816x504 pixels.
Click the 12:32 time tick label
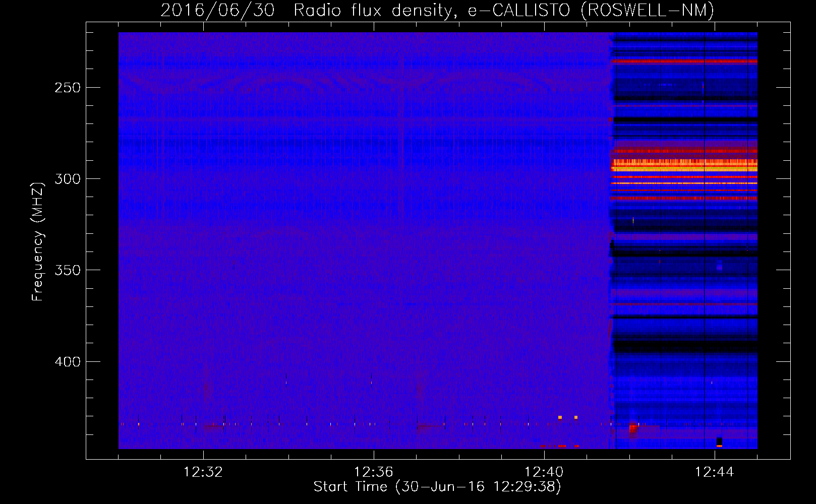tap(203, 472)
